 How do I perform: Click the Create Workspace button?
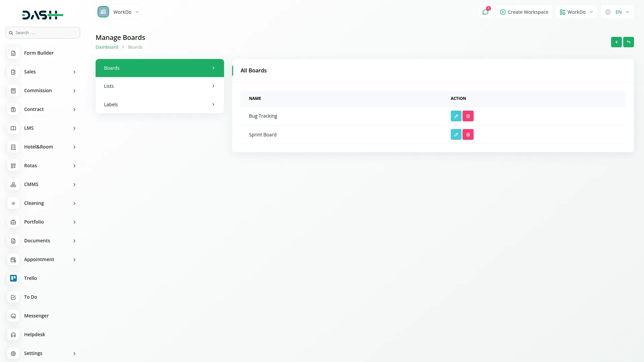[524, 12]
